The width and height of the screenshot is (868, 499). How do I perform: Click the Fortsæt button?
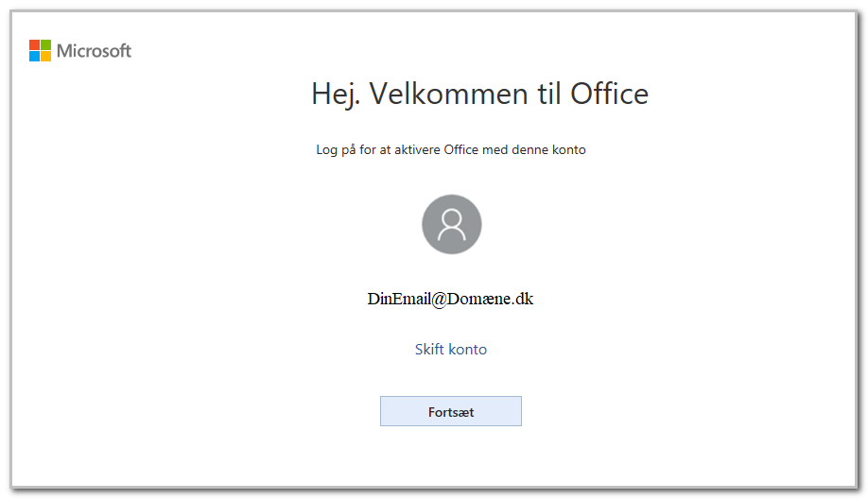[x=451, y=411]
